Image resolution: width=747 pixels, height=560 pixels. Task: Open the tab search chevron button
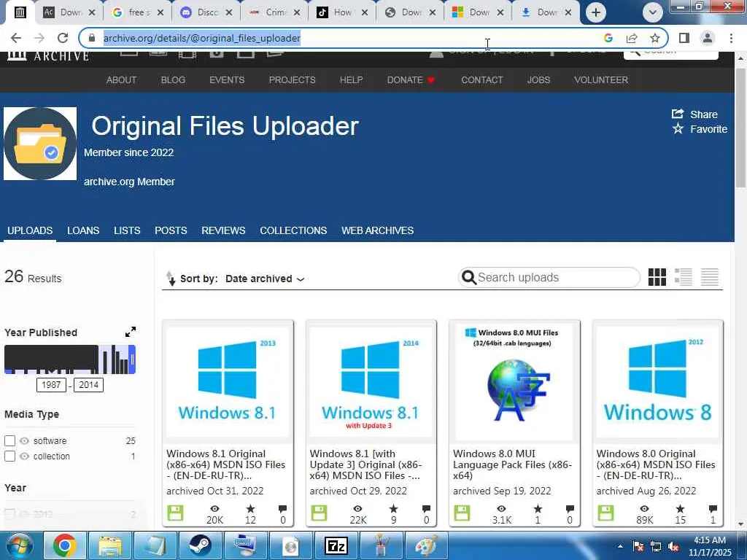pyautogui.click(x=653, y=12)
